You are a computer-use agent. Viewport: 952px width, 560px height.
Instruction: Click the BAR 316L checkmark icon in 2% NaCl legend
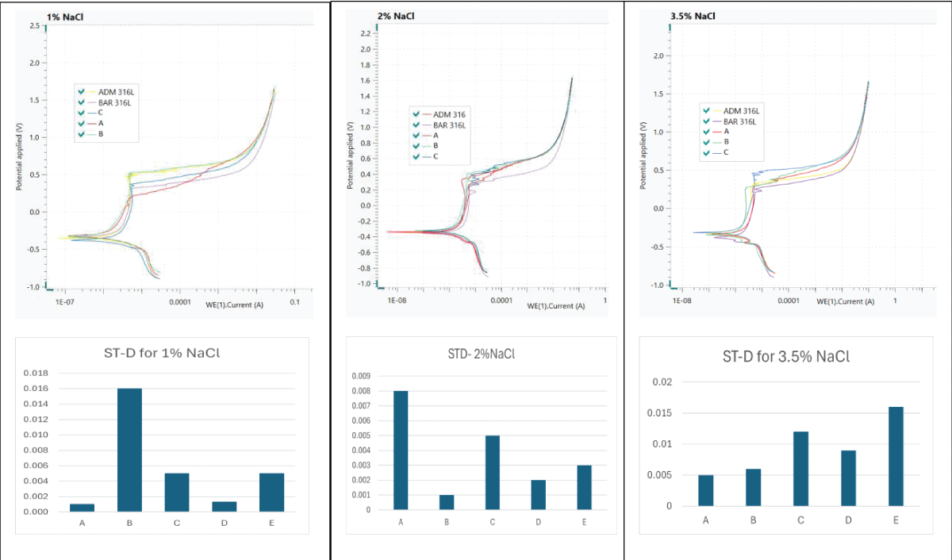click(x=417, y=125)
